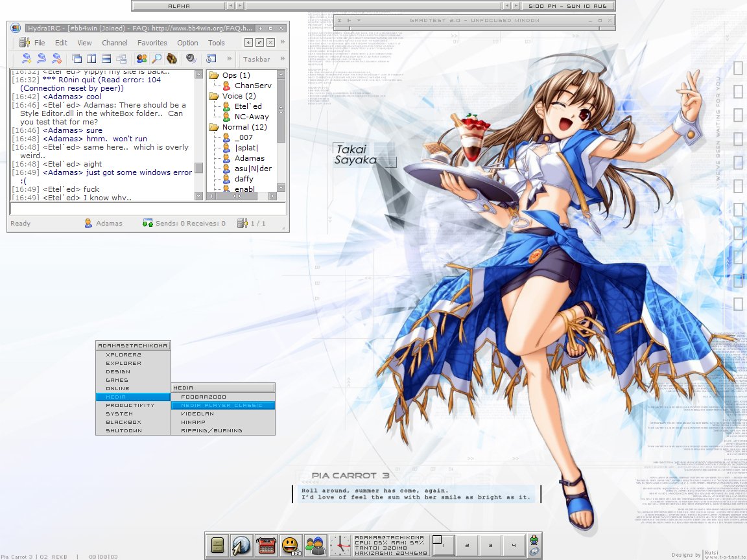747x560 pixels.
Task: Click the timer window toolbar icon
Action: pos(211,58)
